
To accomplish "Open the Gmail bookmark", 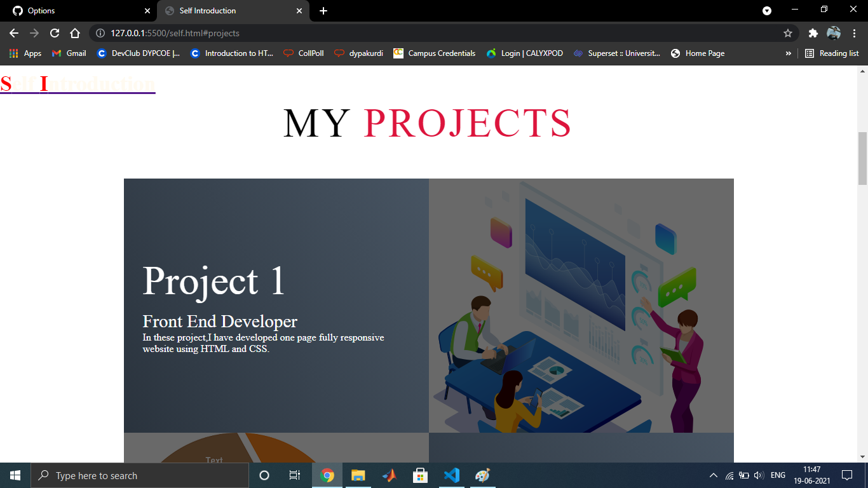I will pos(69,53).
